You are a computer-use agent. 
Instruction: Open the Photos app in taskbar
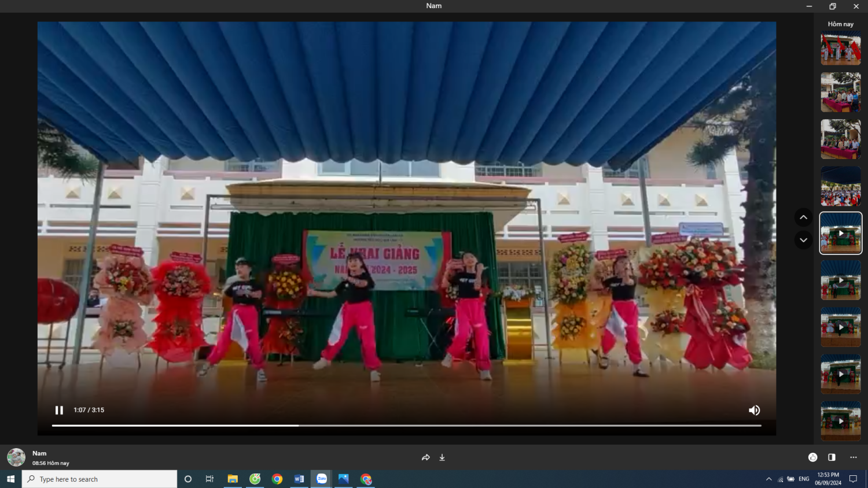[x=344, y=479]
